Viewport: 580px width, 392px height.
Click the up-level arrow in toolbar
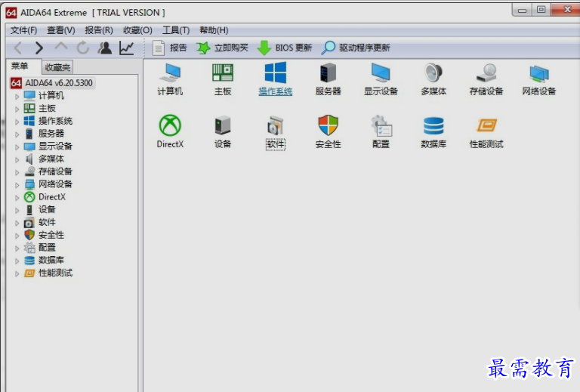click(61, 47)
